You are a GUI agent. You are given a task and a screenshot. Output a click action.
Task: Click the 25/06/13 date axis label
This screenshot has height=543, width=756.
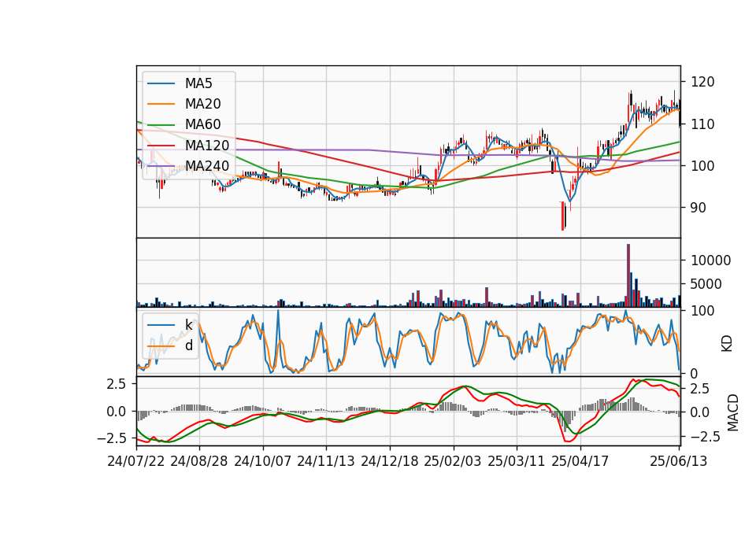coord(679,461)
